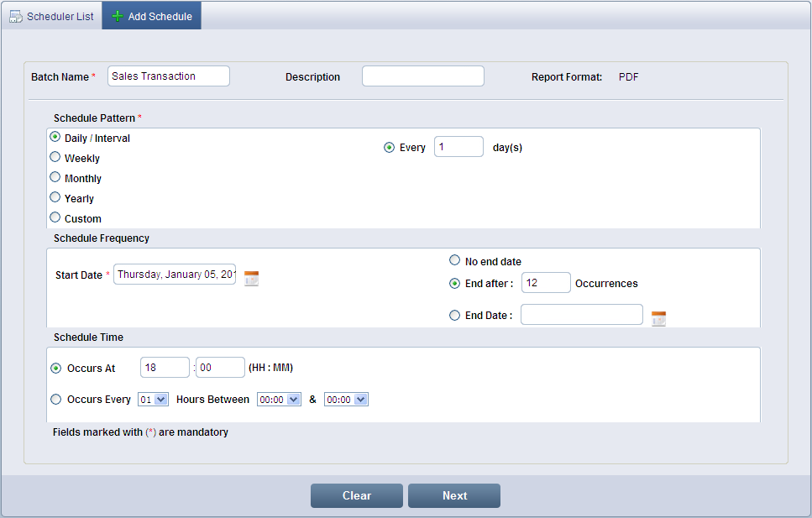Open the End Date calendar picker icon

pyautogui.click(x=658, y=318)
